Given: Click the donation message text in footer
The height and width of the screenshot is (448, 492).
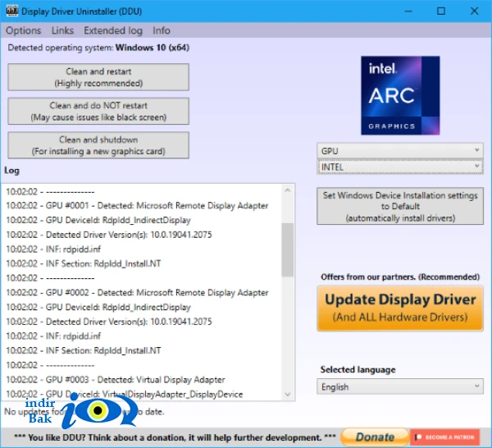Looking at the screenshot, I should [175, 437].
